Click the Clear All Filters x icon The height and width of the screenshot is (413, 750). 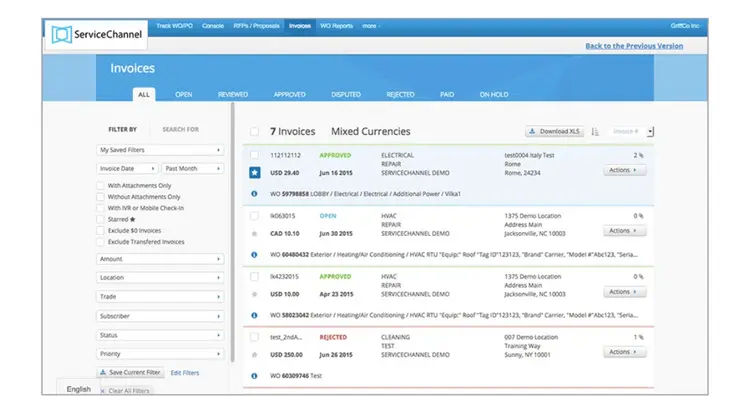(x=102, y=391)
